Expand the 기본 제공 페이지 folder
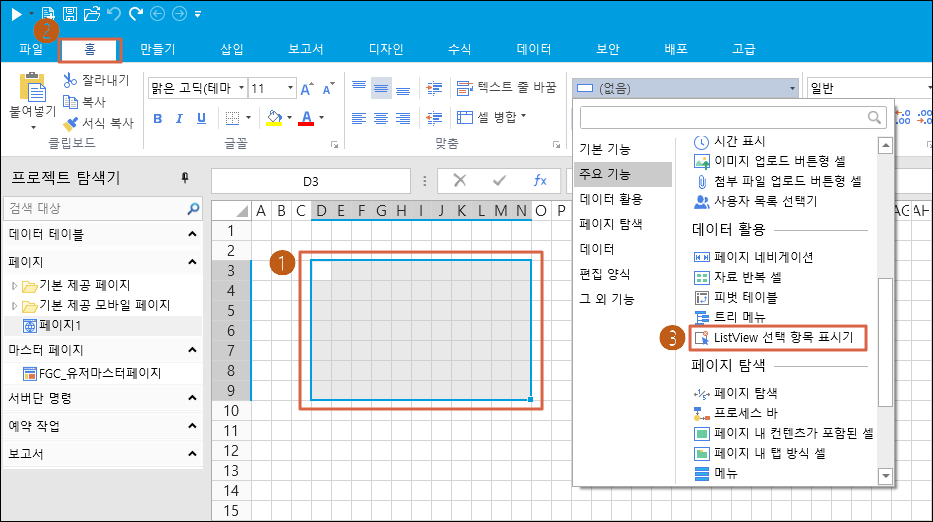 14,285
